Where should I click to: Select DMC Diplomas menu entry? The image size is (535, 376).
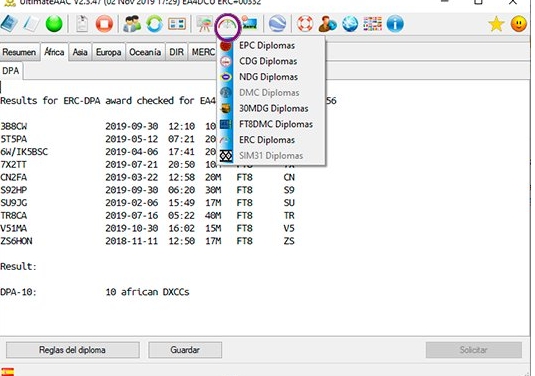click(271, 92)
